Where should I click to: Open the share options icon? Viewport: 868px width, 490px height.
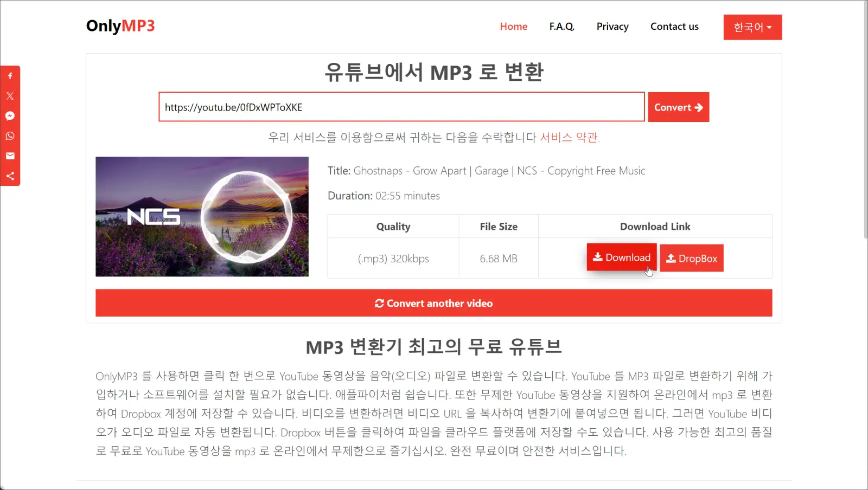[x=10, y=176]
